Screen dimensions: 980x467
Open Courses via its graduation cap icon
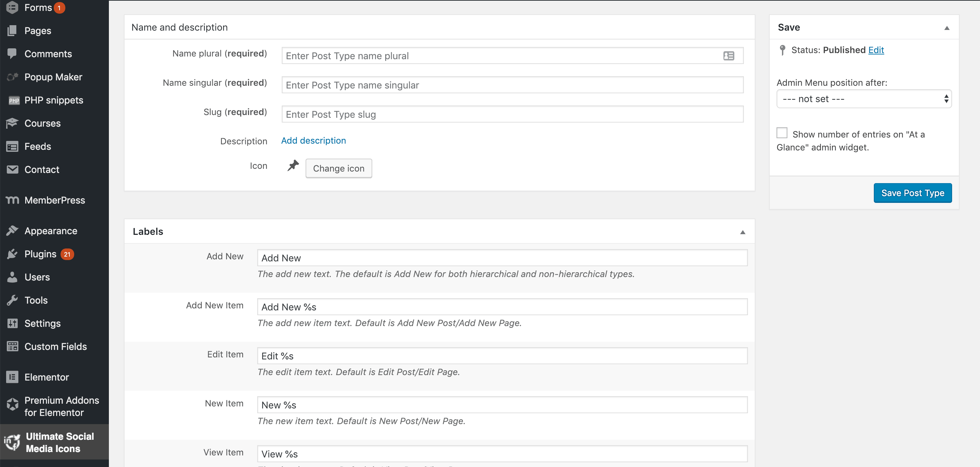(12, 123)
